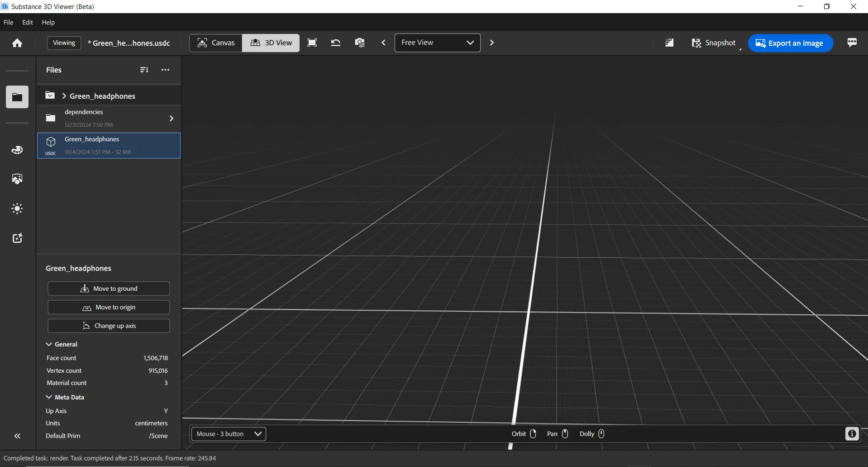Restore down the application window
This screenshot has width=868, height=467.
(827, 6)
